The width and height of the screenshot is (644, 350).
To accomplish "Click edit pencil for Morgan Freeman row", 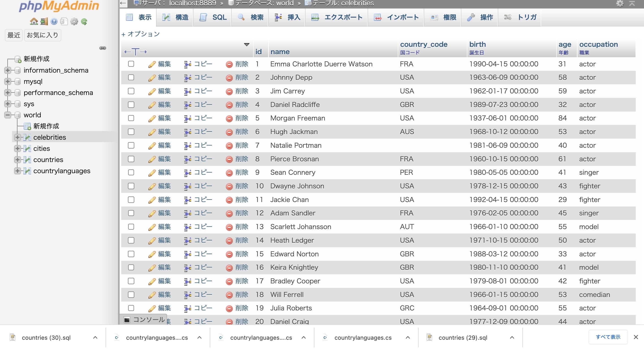I will (x=152, y=119).
